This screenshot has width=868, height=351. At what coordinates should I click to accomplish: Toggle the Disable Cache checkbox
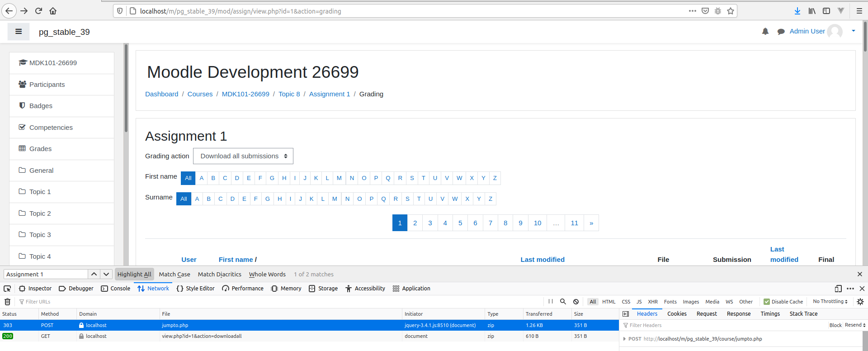[x=767, y=302]
